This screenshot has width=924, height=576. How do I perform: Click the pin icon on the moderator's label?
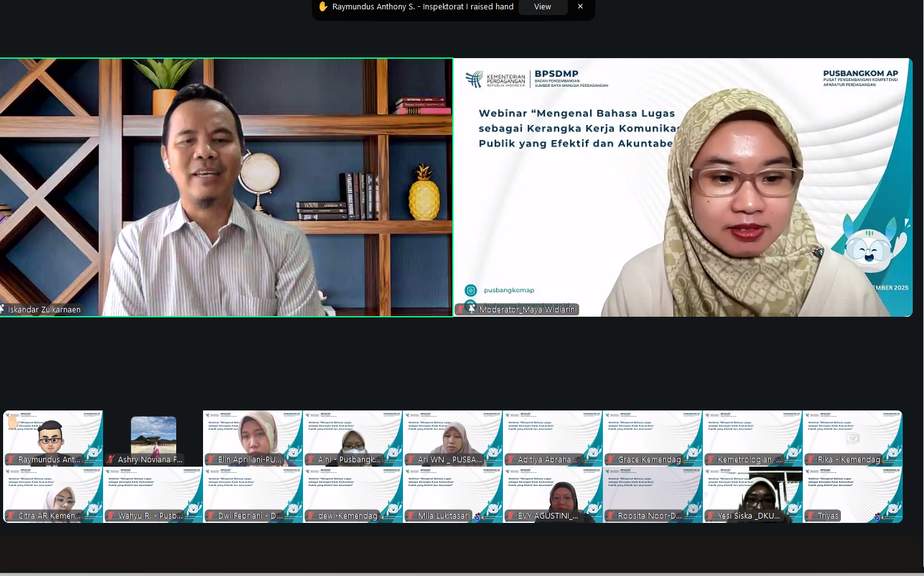click(472, 309)
